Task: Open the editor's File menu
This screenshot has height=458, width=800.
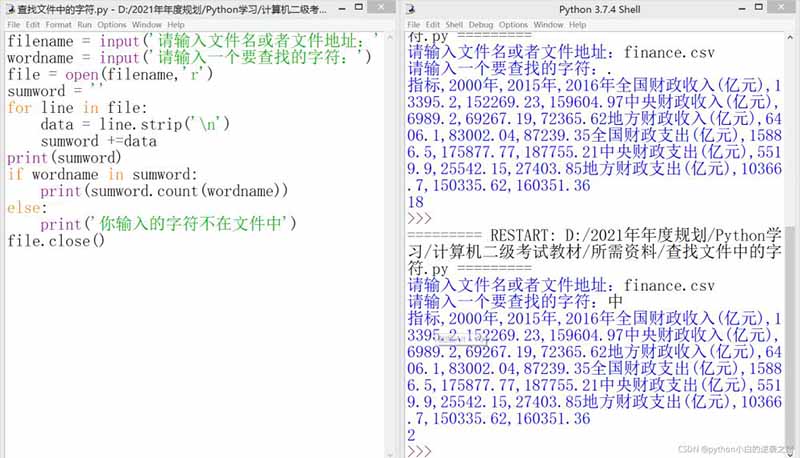Action: tap(14, 24)
